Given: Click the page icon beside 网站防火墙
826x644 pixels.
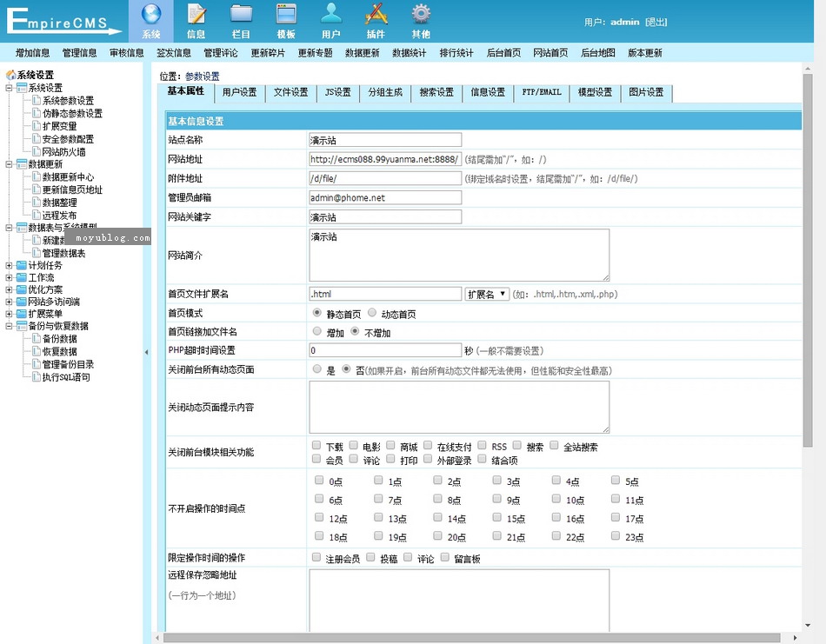Looking at the screenshot, I should pyautogui.click(x=37, y=151).
